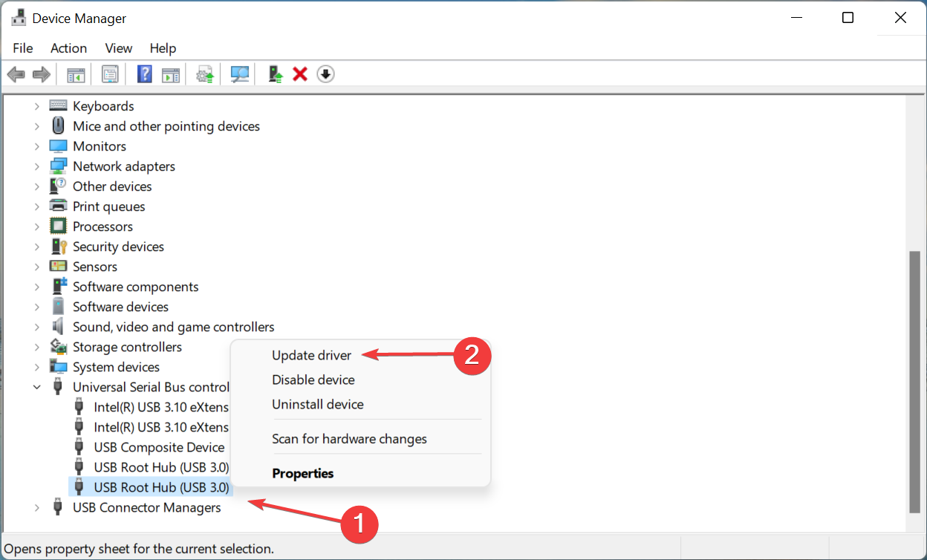927x560 pixels.
Task: Select the USB Connector Managers label
Action: [146, 507]
